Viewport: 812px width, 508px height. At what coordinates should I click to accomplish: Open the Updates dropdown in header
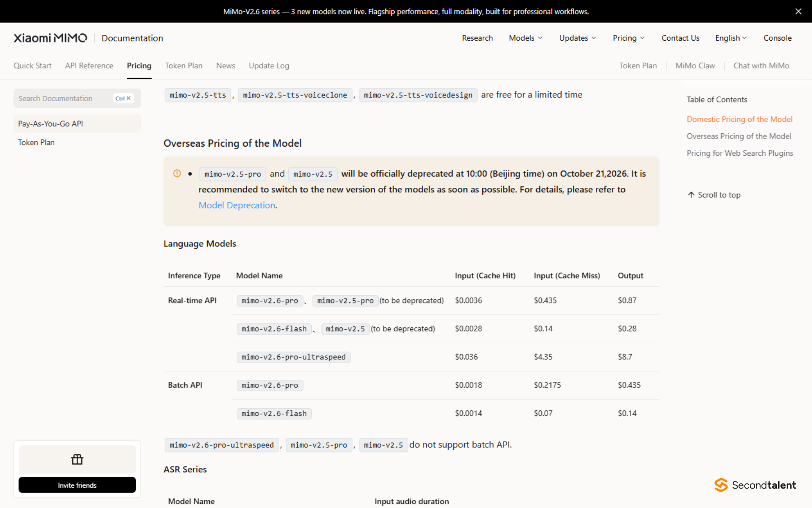coord(577,38)
